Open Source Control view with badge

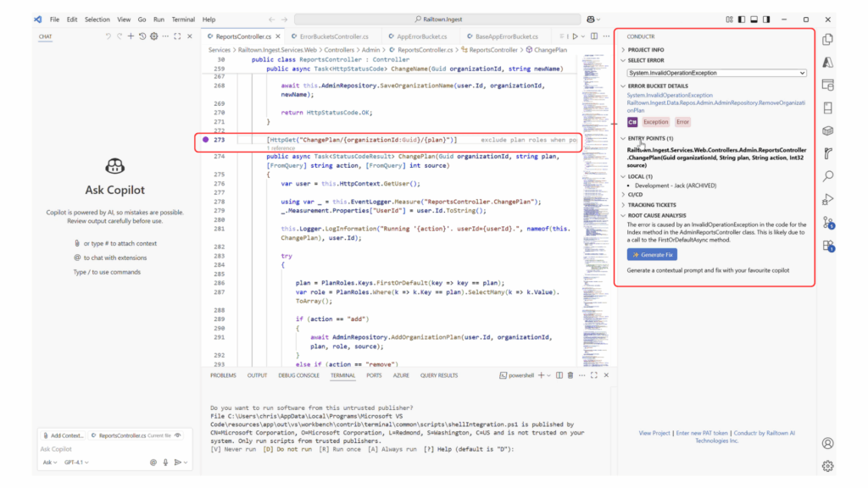click(x=828, y=222)
